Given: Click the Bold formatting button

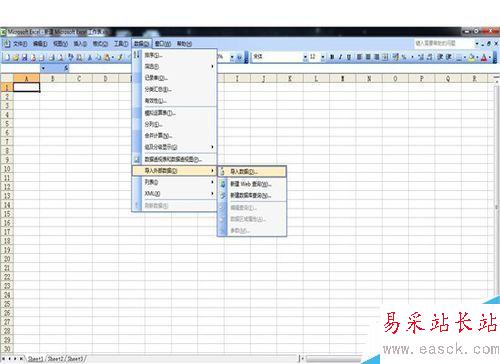Looking at the screenshot, I should click(332, 57).
